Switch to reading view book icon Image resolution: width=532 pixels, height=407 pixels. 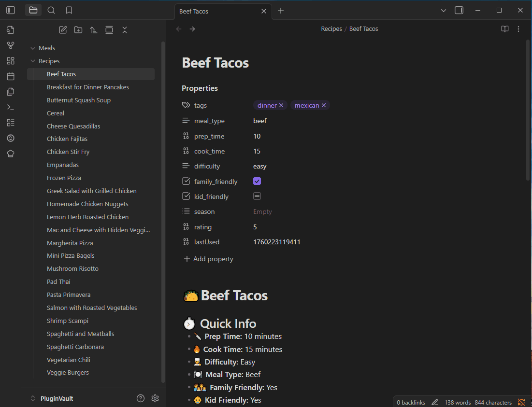pos(505,29)
